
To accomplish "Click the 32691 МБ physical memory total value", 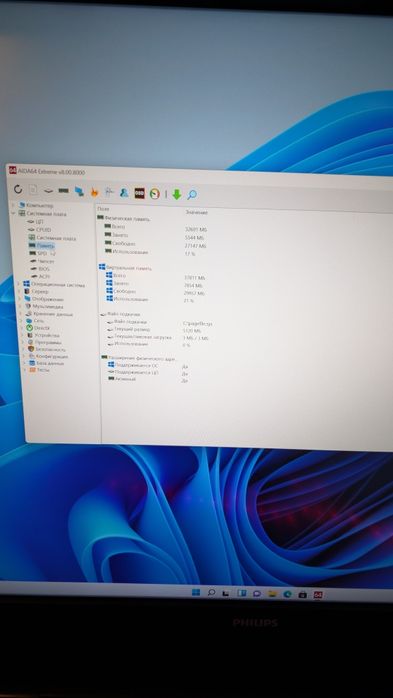I will 196,230.
